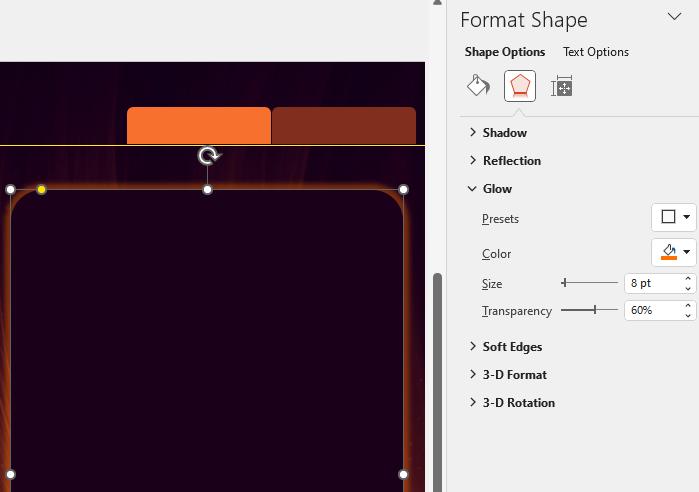Click the Presets label
This screenshot has height=492, width=699.
coord(500,219)
